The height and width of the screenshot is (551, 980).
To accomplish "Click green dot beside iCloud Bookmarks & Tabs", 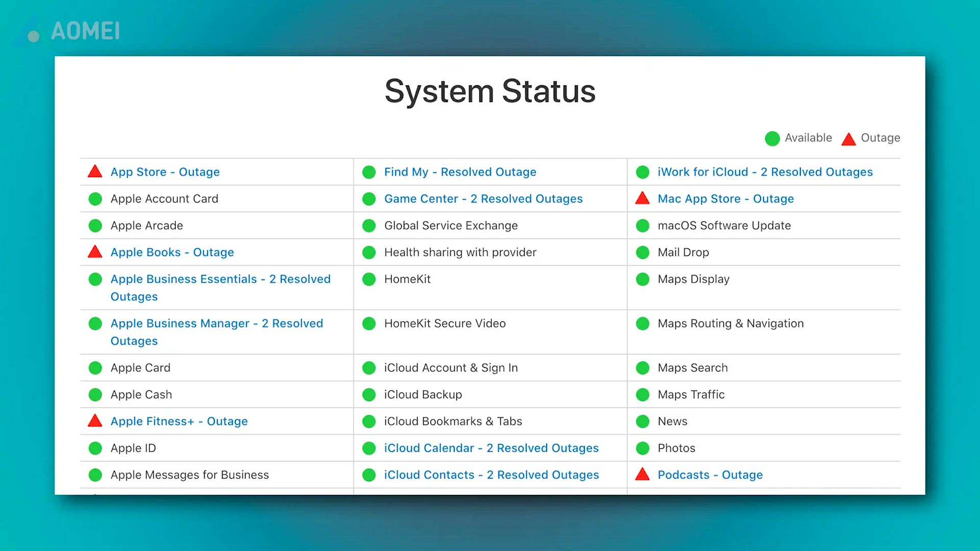I will 369,421.
